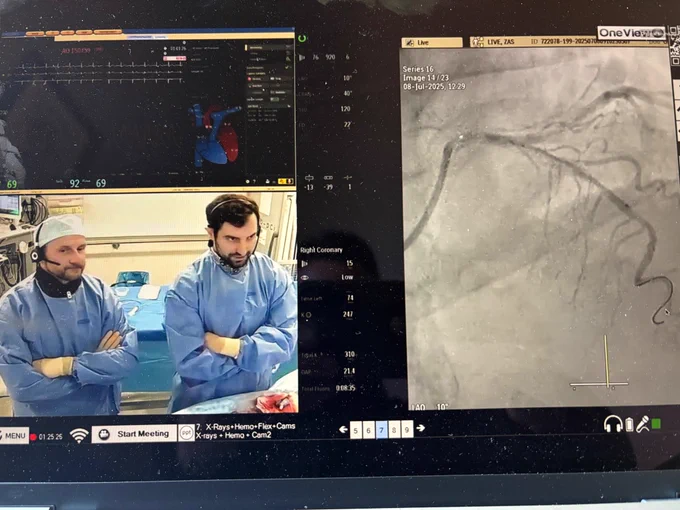
Task: Switch to layout preset 5
Action: pyautogui.click(x=356, y=430)
